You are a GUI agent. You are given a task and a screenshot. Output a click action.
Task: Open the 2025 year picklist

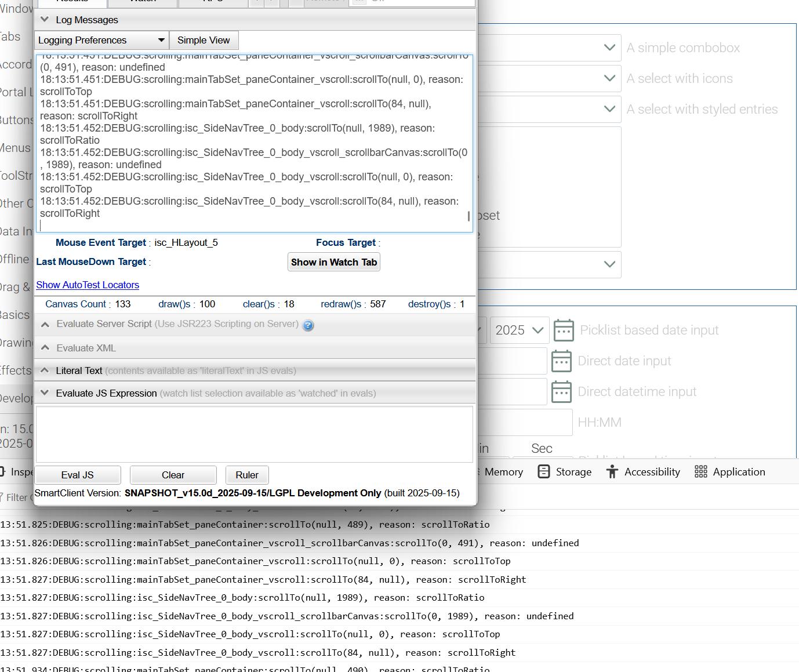pyautogui.click(x=520, y=330)
